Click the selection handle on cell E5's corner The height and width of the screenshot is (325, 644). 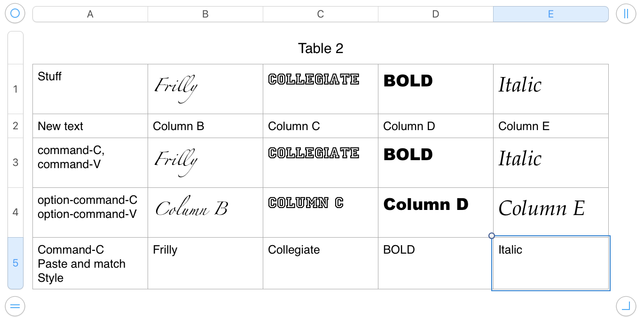coord(492,236)
